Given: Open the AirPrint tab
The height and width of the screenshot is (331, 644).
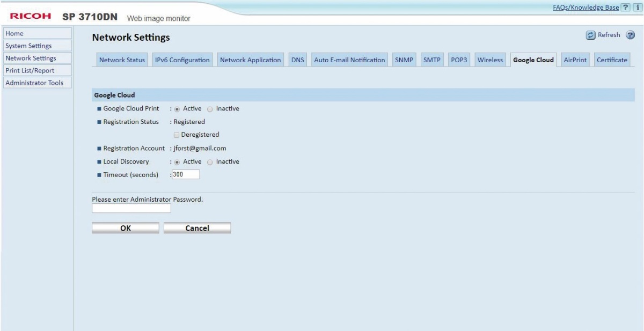Looking at the screenshot, I should (x=575, y=60).
